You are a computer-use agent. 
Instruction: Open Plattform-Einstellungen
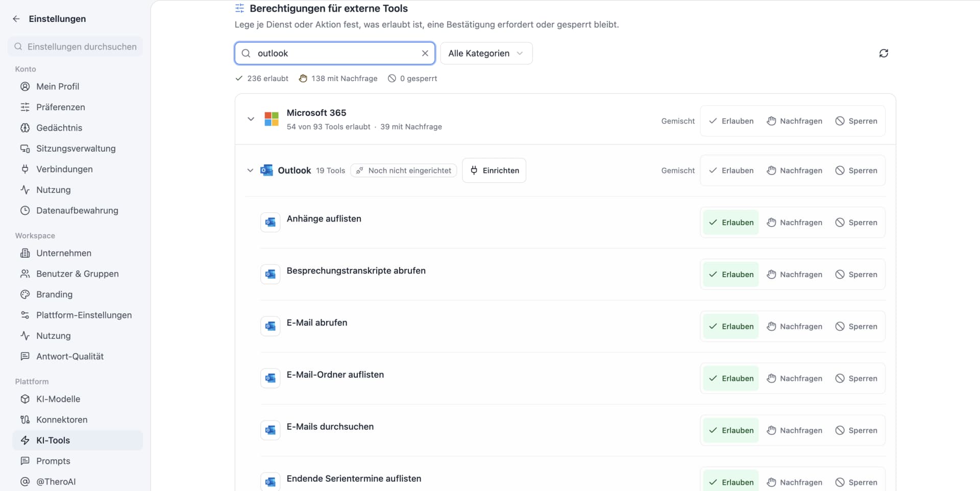coord(78,315)
